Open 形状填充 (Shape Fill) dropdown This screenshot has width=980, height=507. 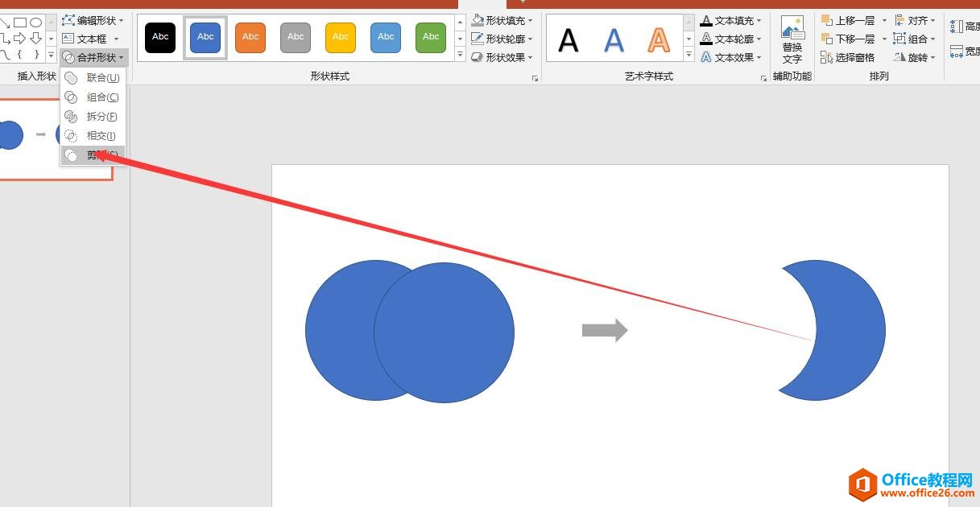[x=502, y=20]
